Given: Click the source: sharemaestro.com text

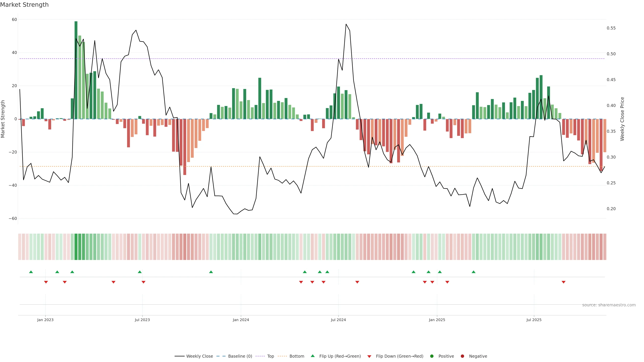Looking at the screenshot, I should point(609,305).
